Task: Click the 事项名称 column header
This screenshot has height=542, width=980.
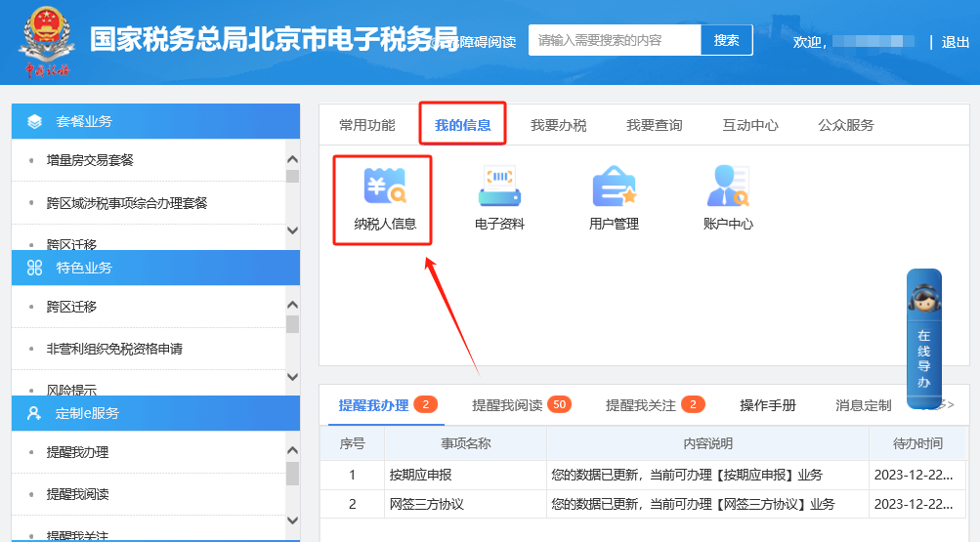Action: (465, 443)
